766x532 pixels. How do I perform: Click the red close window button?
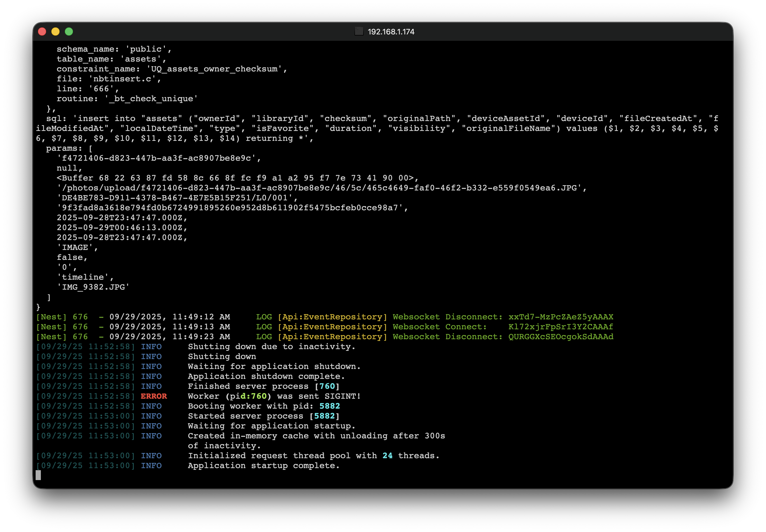(x=42, y=32)
